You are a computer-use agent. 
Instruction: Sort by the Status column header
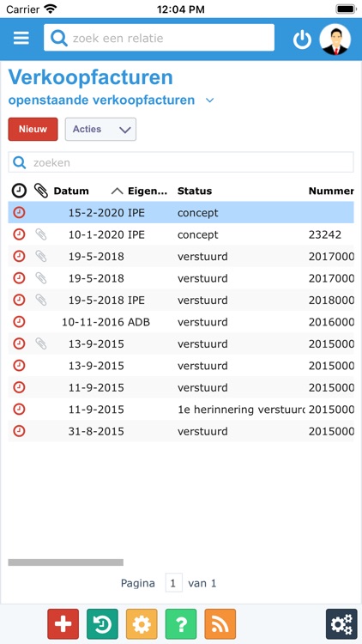[195, 191]
